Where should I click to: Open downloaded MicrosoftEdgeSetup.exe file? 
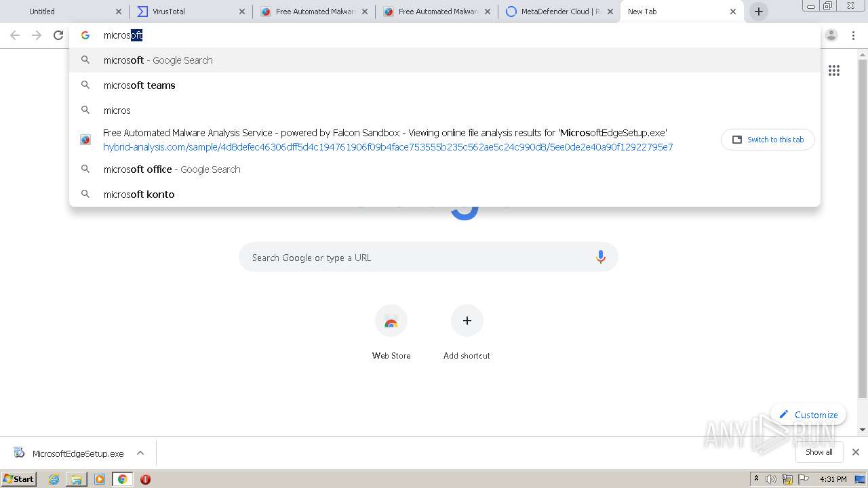coord(69,453)
